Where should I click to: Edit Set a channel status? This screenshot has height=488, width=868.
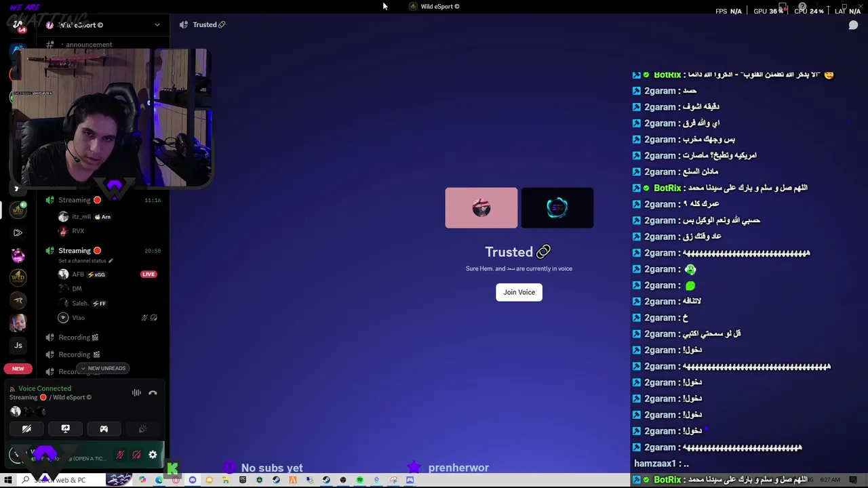85,261
